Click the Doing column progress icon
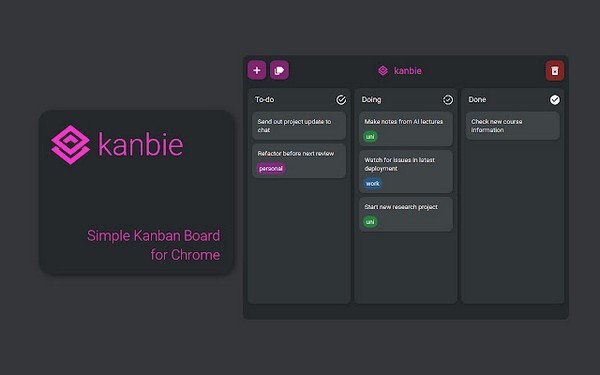 (x=448, y=100)
